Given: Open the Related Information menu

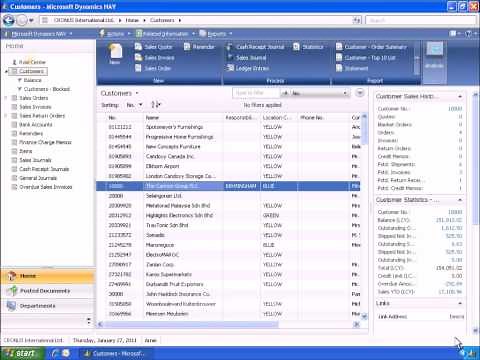Looking at the screenshot, I should click(165, 34).
